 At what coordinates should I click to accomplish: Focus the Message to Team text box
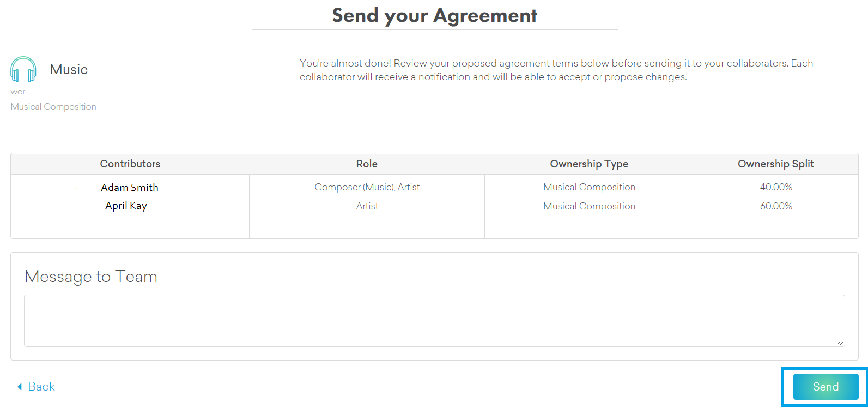tap(434, 321)
